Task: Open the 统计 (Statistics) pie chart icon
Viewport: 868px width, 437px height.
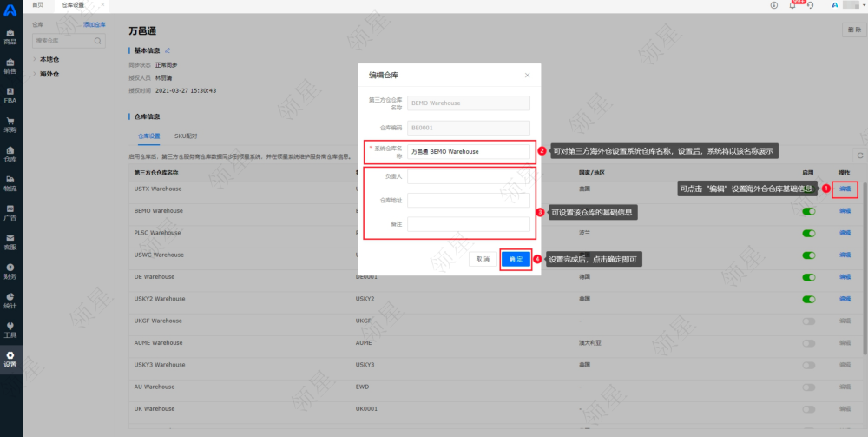Action: tap(10, 301)
